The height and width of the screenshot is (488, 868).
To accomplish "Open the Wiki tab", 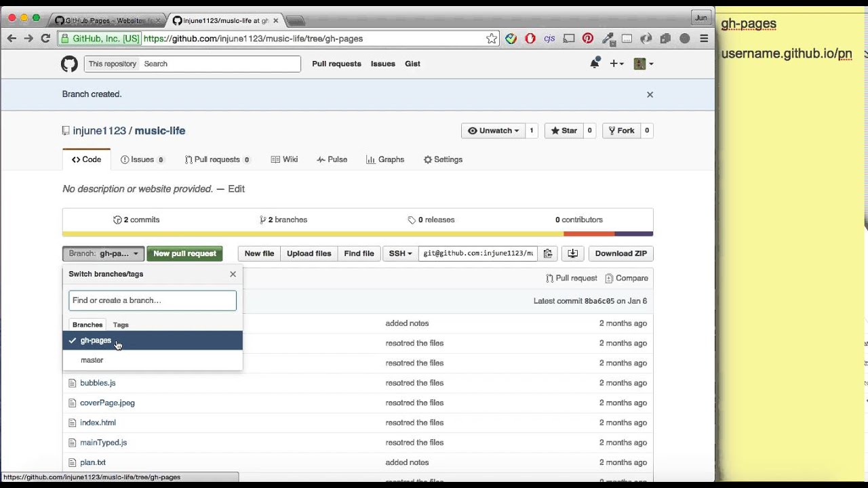I will pos(284,160).
